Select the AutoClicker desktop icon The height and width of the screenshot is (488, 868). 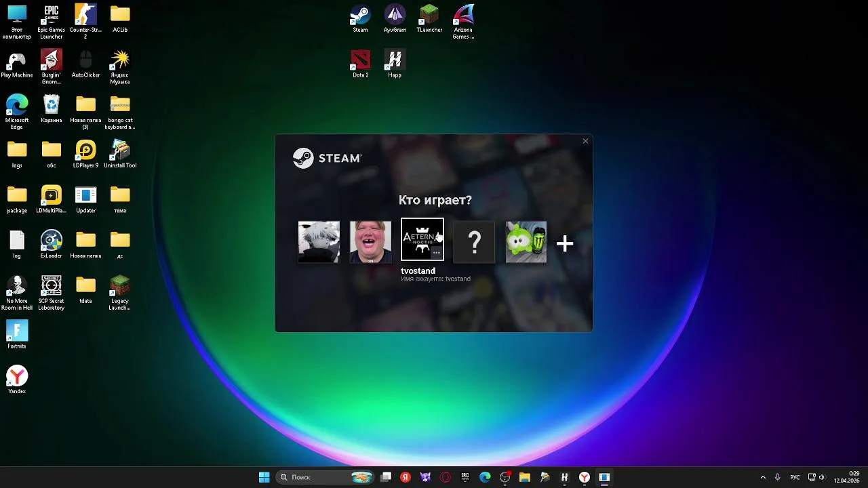pos(85,64)
